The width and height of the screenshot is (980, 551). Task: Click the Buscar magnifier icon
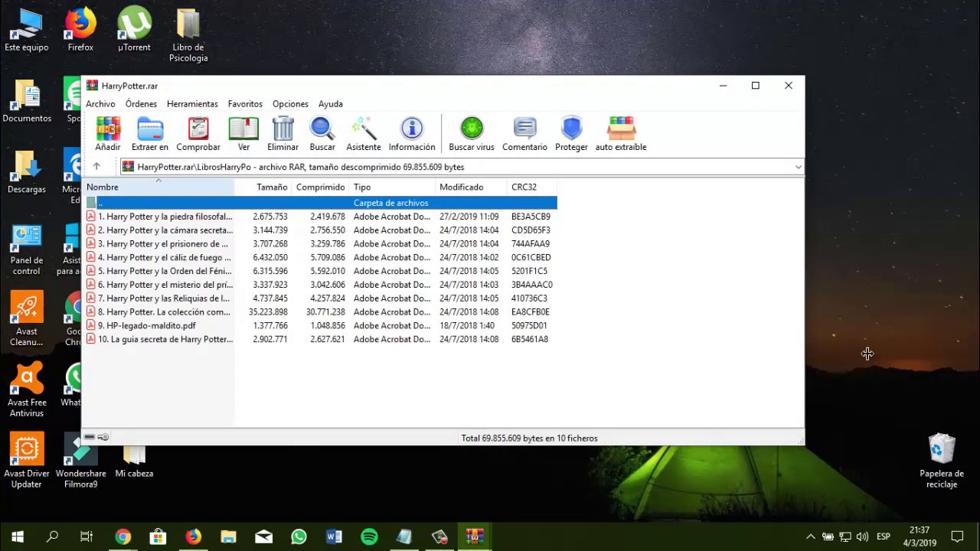coord(322,134)
